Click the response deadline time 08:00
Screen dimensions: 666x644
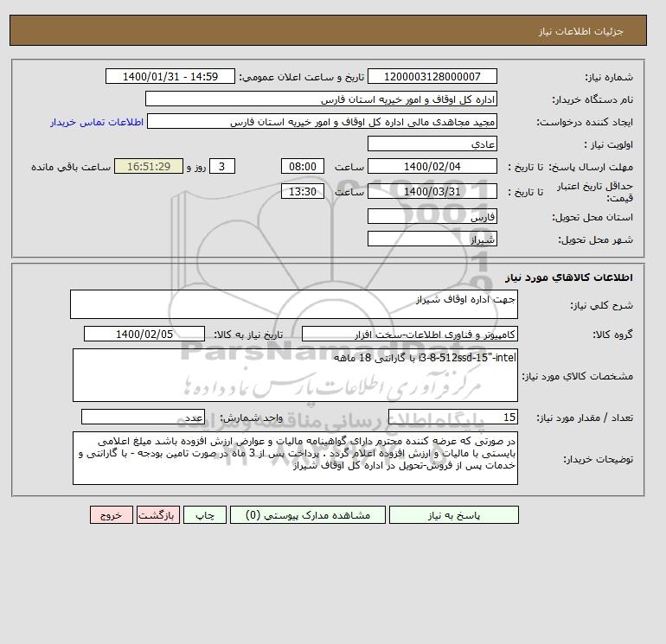[x=303, y=167]
